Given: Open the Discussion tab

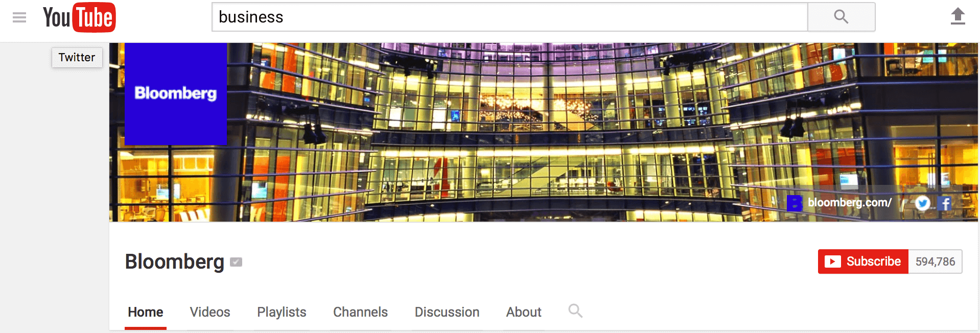Looking at the screenshot, I should [447, 312].
